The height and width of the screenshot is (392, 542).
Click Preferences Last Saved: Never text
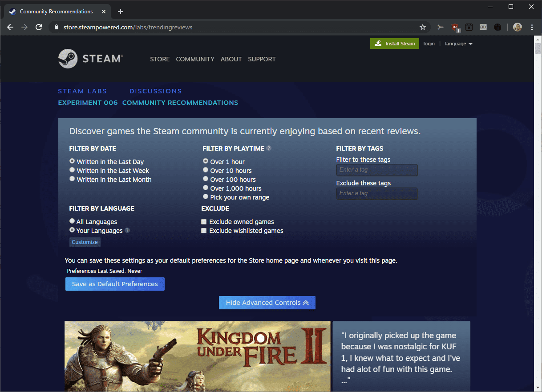tap(105, 271)
